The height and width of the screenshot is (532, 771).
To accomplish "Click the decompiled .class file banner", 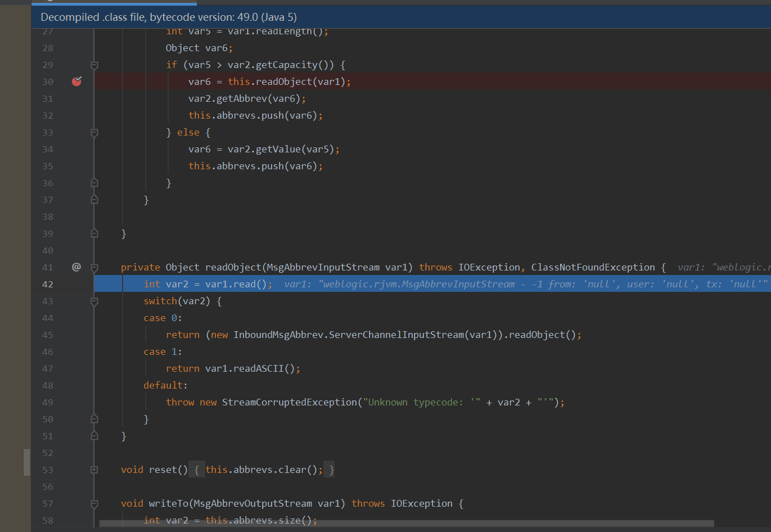I will click(401, 17).
